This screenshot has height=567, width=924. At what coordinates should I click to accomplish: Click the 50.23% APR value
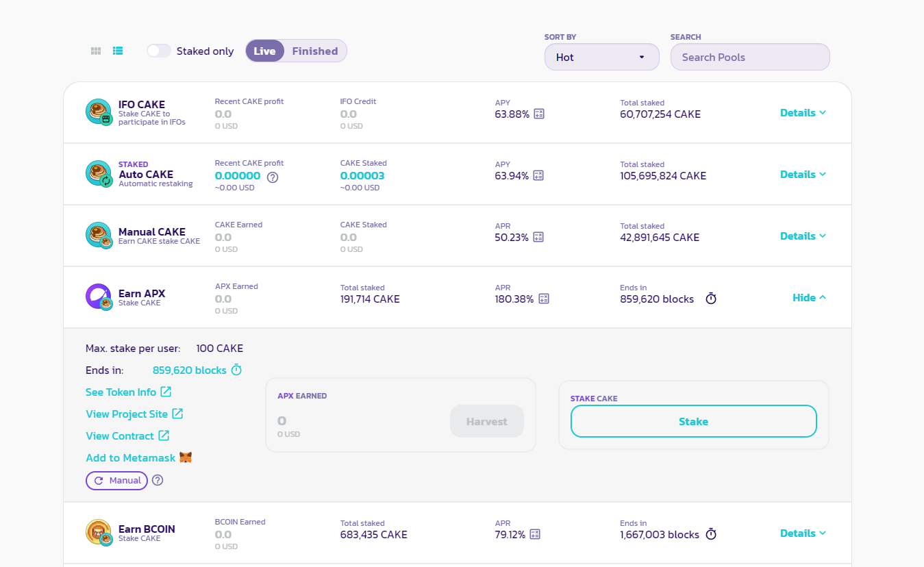pos(512,238)
